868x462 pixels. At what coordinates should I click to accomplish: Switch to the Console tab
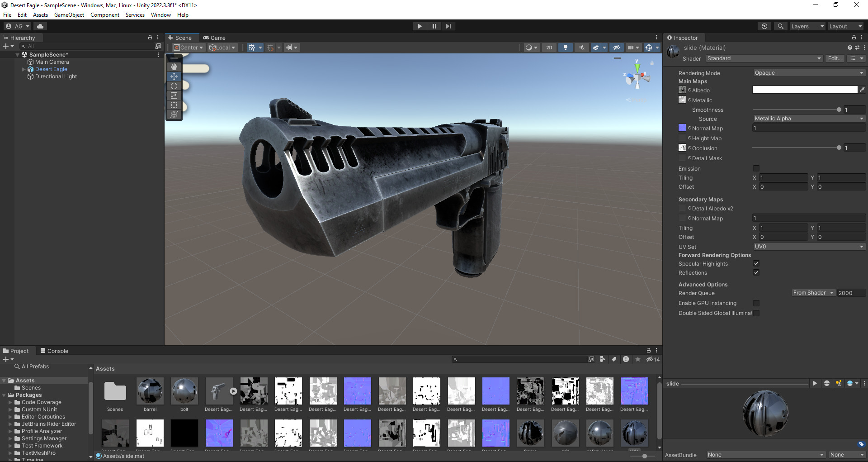click(54, 351)
